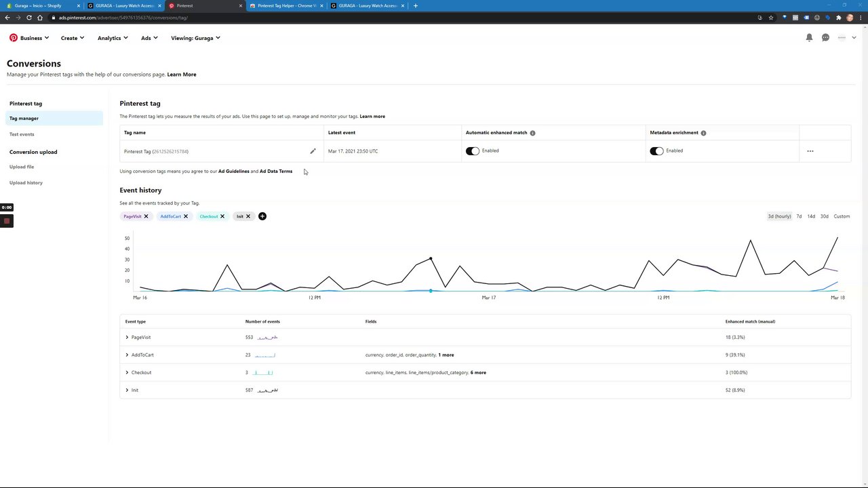Screen dimensions: 868x488
Task: Open Test events in the sidebar
Action: 22,134
